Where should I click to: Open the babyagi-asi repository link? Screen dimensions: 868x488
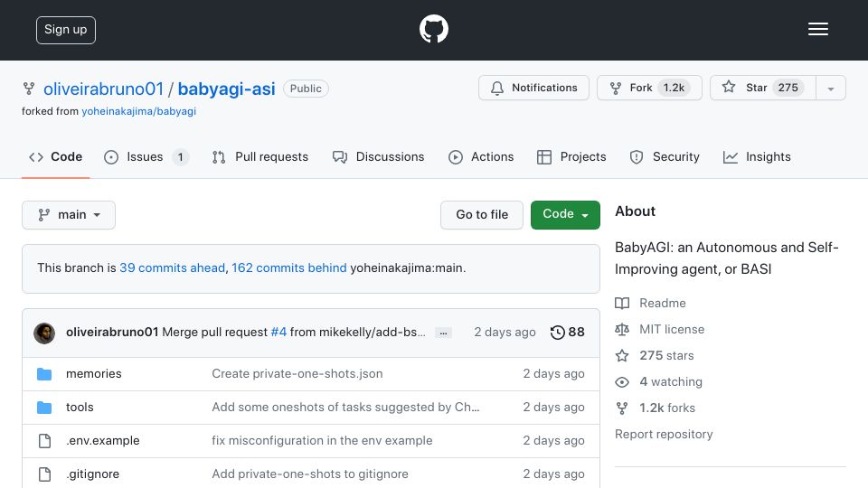click(226, 89)
